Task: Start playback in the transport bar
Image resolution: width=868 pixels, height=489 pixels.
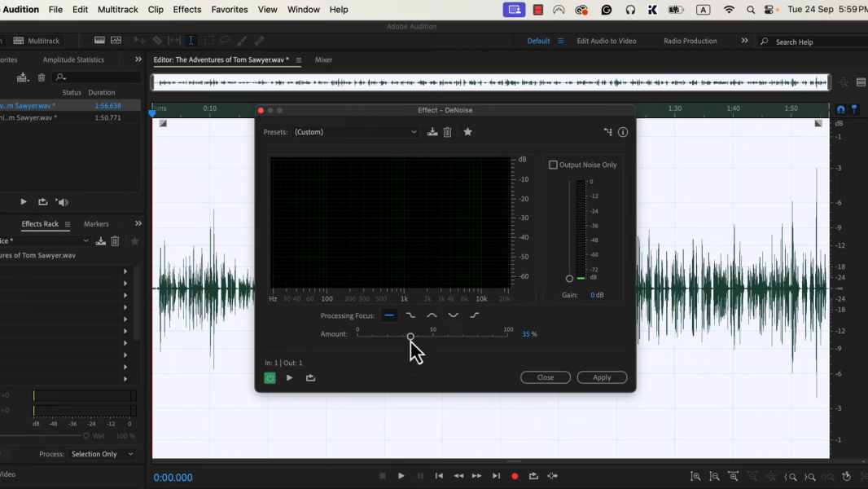Action: (401, 476)
